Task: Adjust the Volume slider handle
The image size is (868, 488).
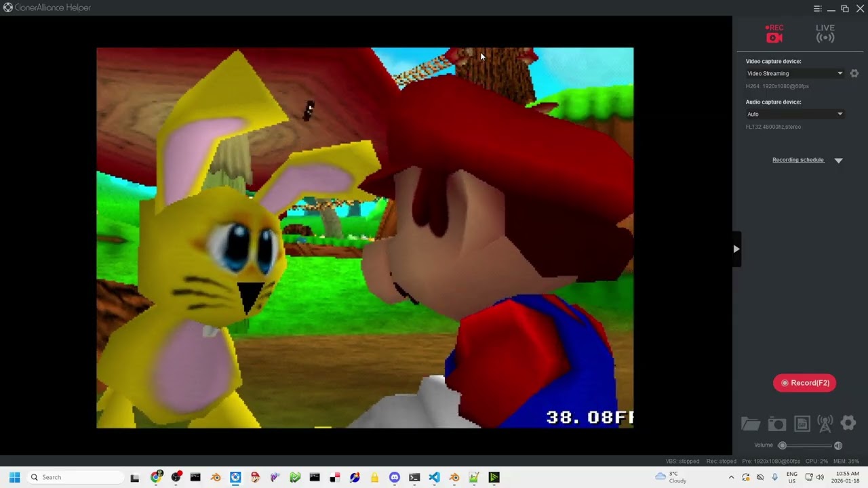Action: (x=783, y=445)
